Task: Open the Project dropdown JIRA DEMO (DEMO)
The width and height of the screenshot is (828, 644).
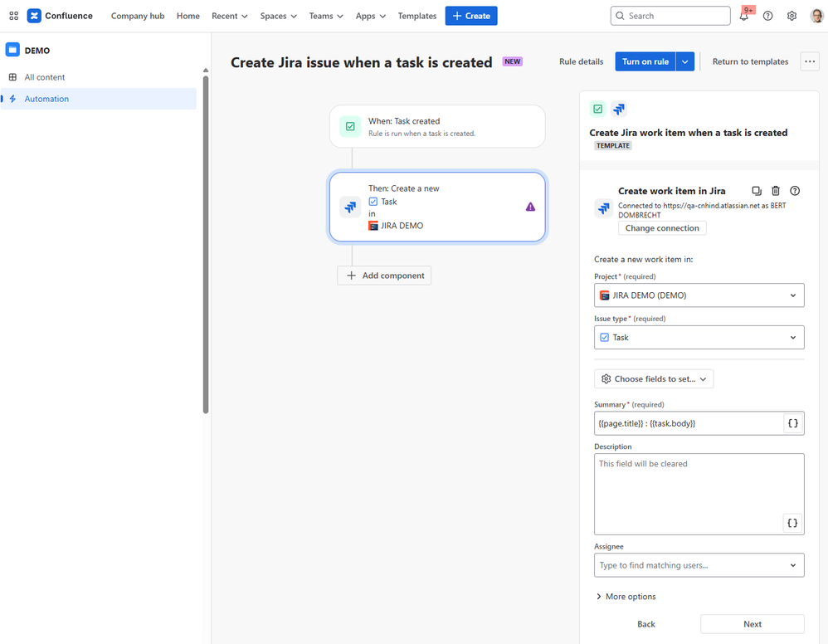Action: pos(699,295)
